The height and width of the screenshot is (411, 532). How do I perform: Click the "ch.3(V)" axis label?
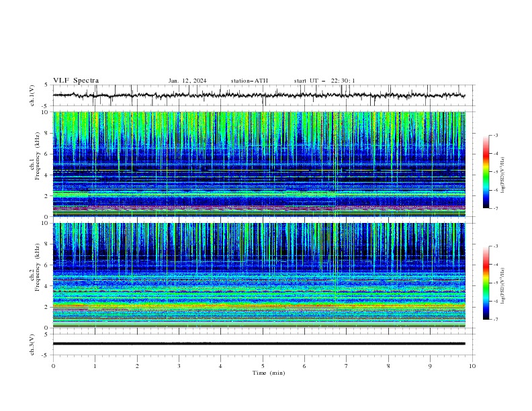[x=32, y=345]
